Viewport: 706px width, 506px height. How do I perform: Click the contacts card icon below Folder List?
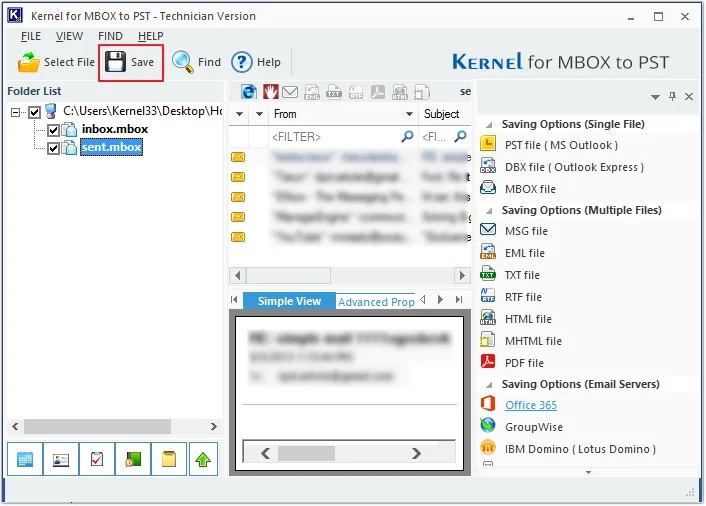pyautogui.click(x=61, y=459)
